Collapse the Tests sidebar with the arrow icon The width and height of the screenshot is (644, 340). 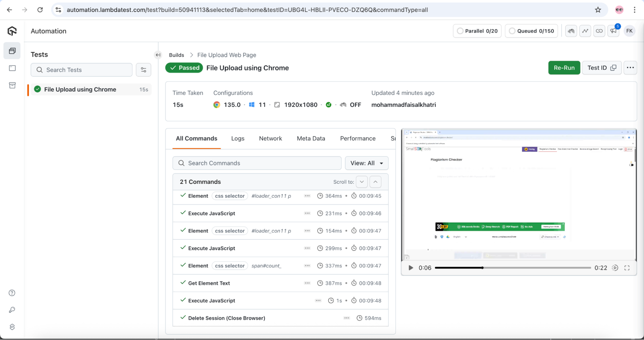(x=158, y=55)
